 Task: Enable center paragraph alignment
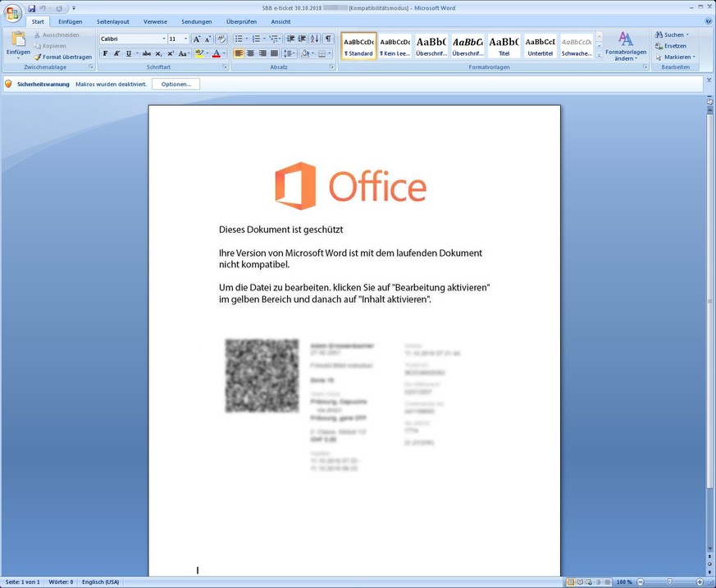pyautogui.click(x=250, y=53)
